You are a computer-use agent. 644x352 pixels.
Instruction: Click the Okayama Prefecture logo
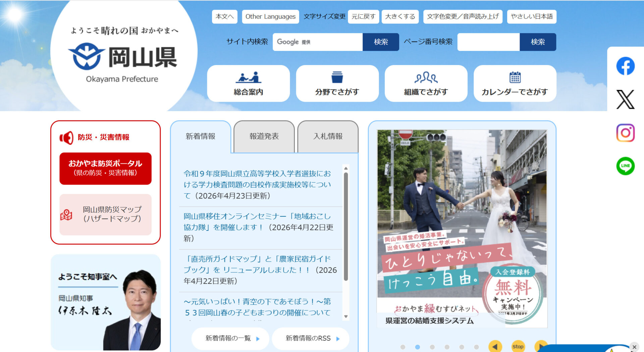[x=123, y=63]
